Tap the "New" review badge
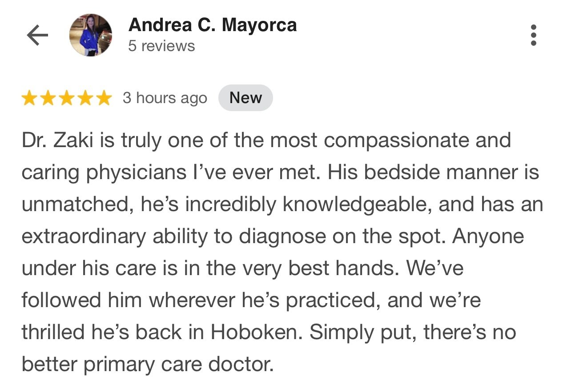The image size is (571, 392). (x=245, y=98)
